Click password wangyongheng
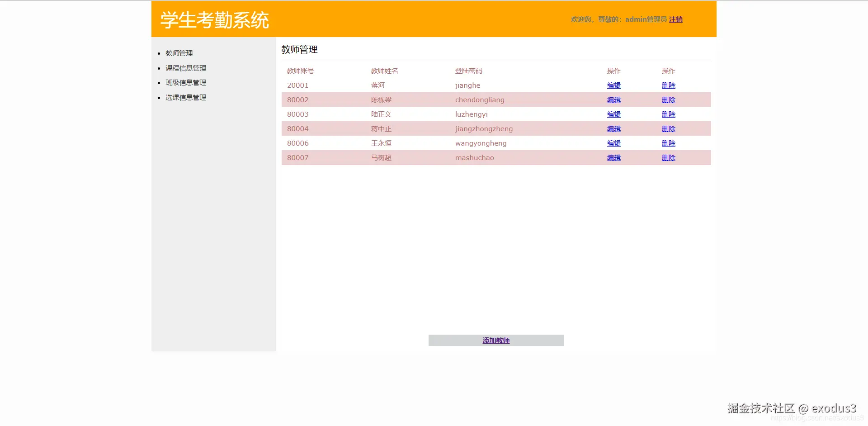Screen dimensions: 868x426 pos(481,143)
